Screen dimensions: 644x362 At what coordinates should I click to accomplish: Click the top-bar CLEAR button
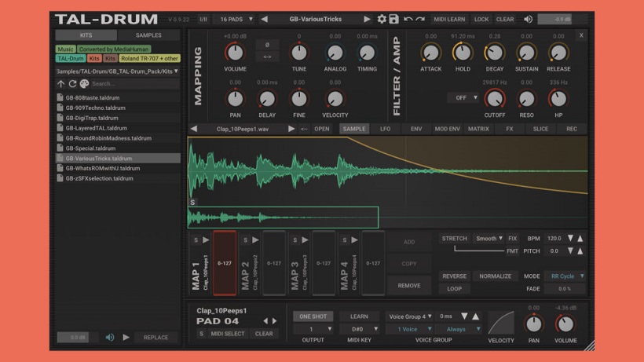coord(505,20)
